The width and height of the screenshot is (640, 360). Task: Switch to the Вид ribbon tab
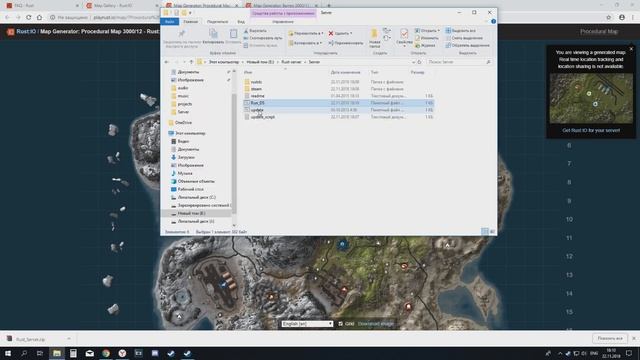[x=241, y=22]
